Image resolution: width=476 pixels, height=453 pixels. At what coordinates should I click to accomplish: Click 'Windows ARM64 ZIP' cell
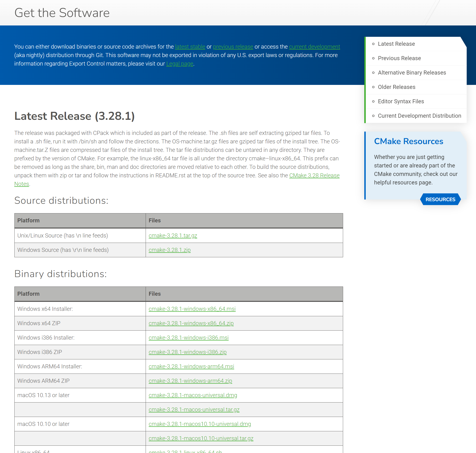80,381
